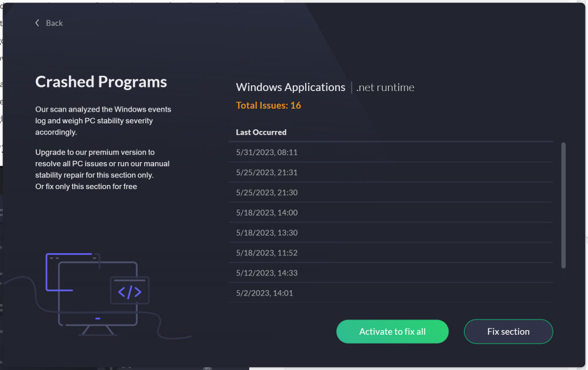Click the Back chevron arrow icon
This screenshot has width=588, height=370.
click(37, 23)
